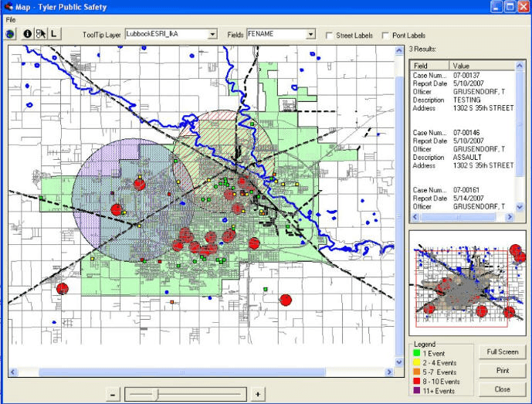Click the L toolbar button

[53, 34]
